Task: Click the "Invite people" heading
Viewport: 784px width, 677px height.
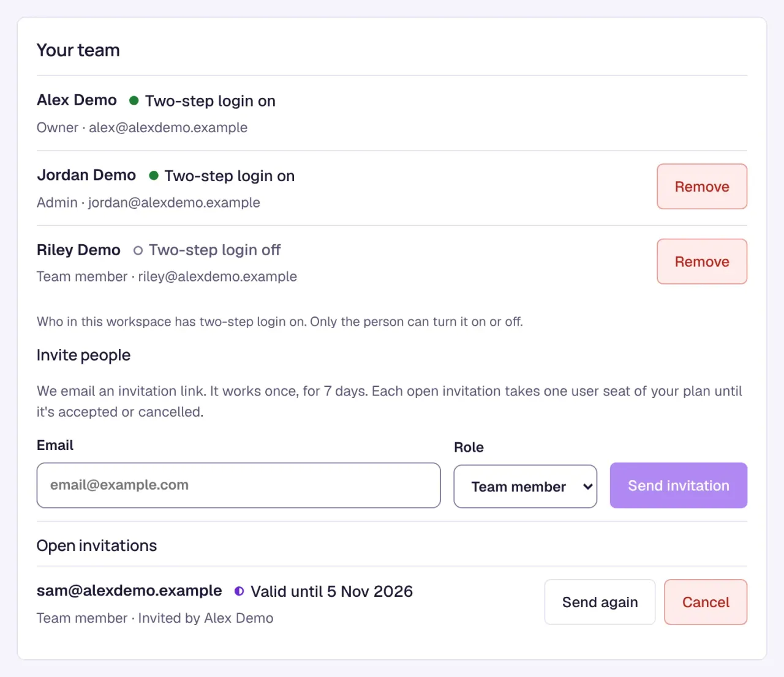Action: tap(84, 355)
